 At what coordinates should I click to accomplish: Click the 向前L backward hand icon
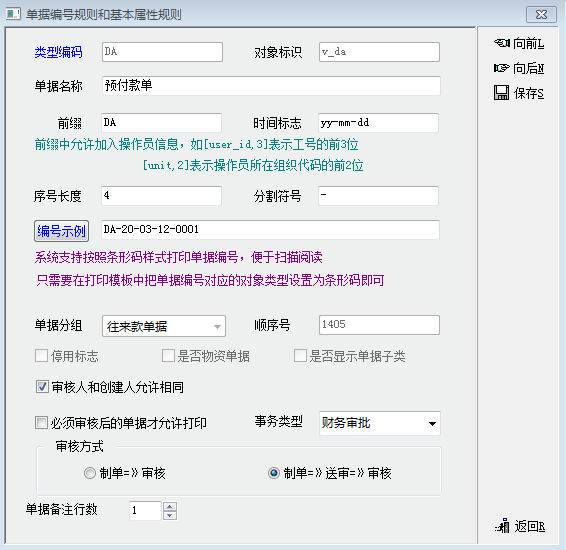click(x=502, y=43)
